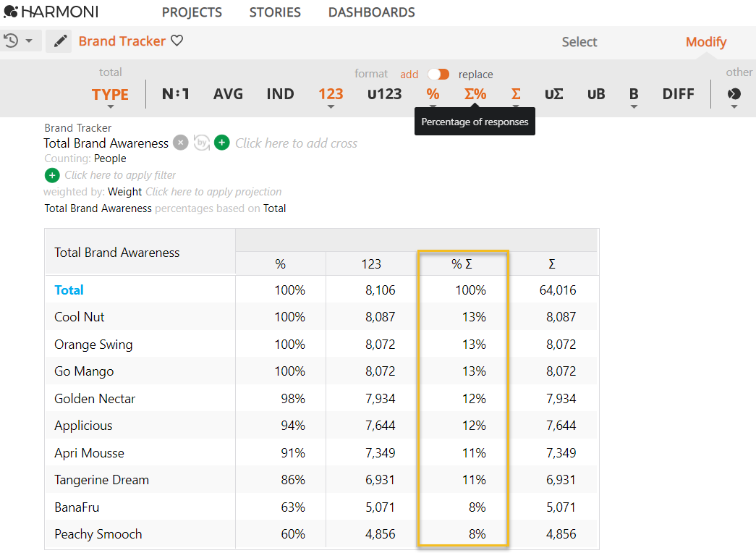The image size is (756, 553).
Task: Click the 60% Peachy Smooch cell
Action: coord(293,534)
